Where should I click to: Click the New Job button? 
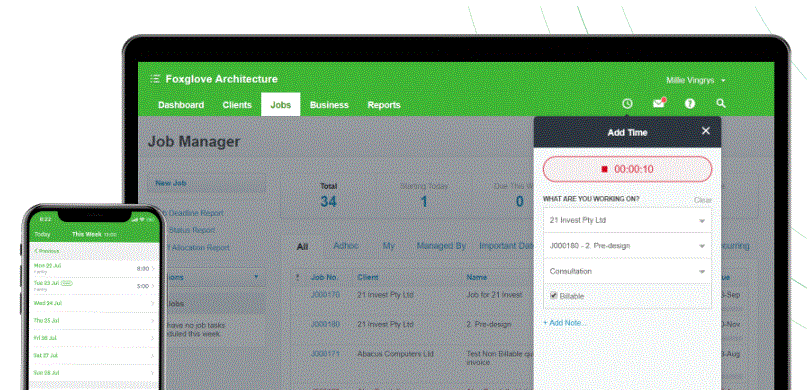(207, 184)
